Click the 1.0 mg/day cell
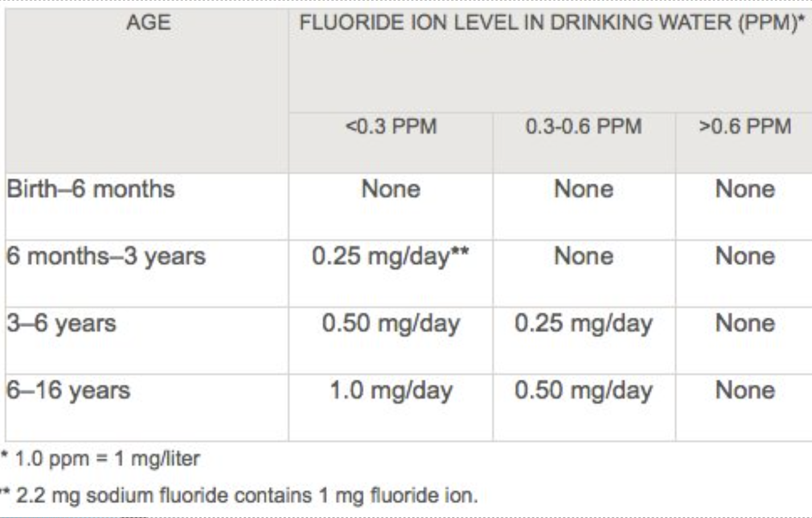 [x=391, y=391]
